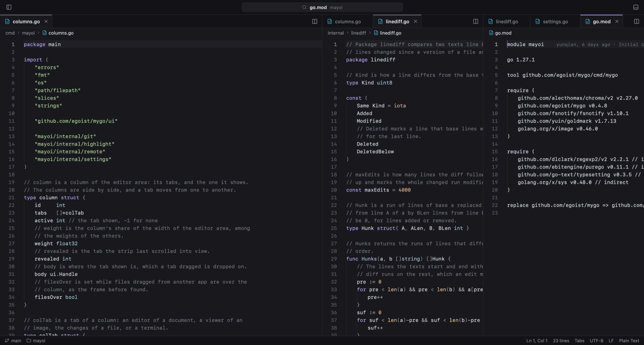Open the columns.go breadcrumb segment
Image resolution: width=644 pixels, height=345 pixels.
(58, 33)
